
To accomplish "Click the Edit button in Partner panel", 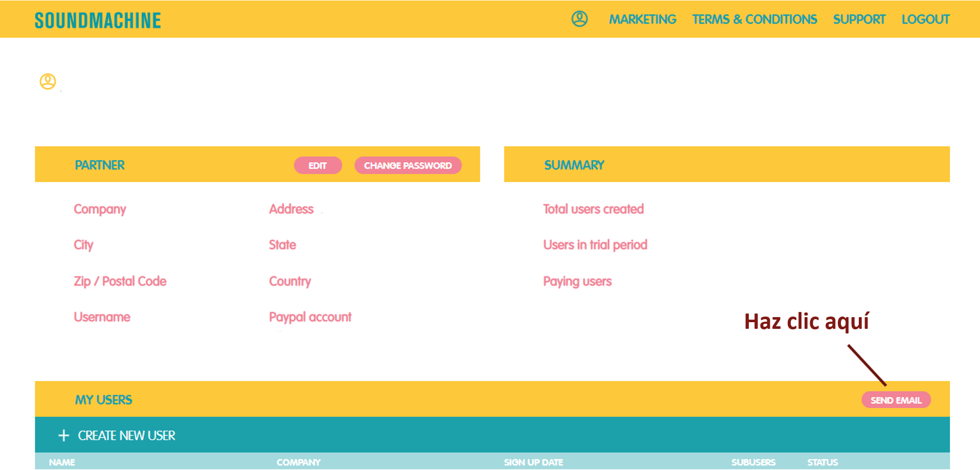I will 318,165.
